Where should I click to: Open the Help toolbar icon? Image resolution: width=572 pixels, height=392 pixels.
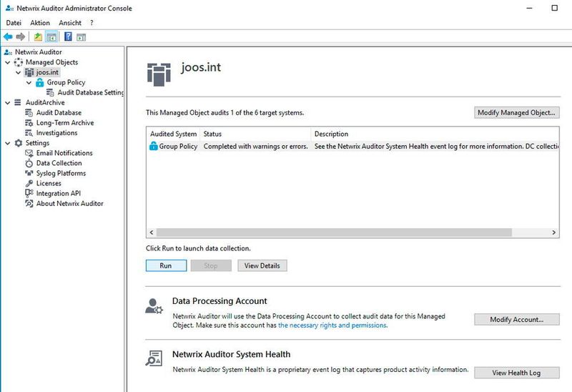(68, 37)
